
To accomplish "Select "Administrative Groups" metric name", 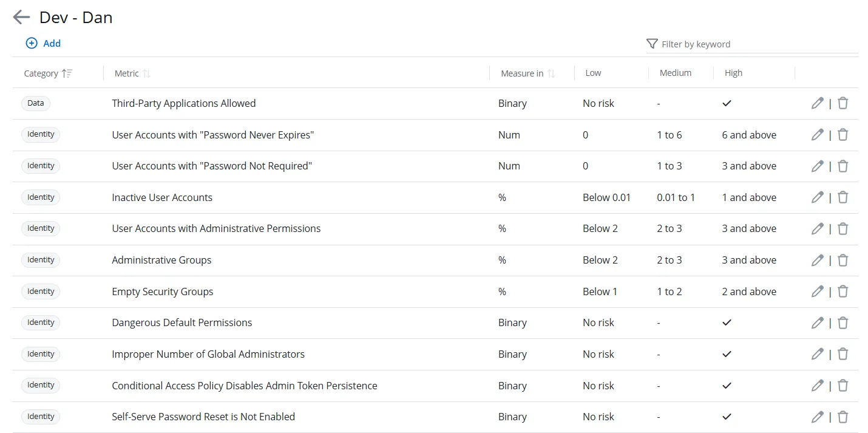I will click(161, 260).
